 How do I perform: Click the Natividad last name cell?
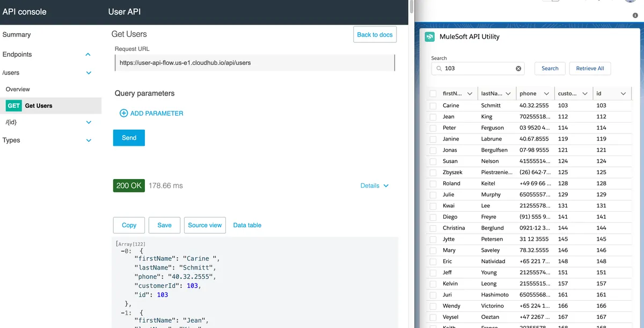coord(493,262)
